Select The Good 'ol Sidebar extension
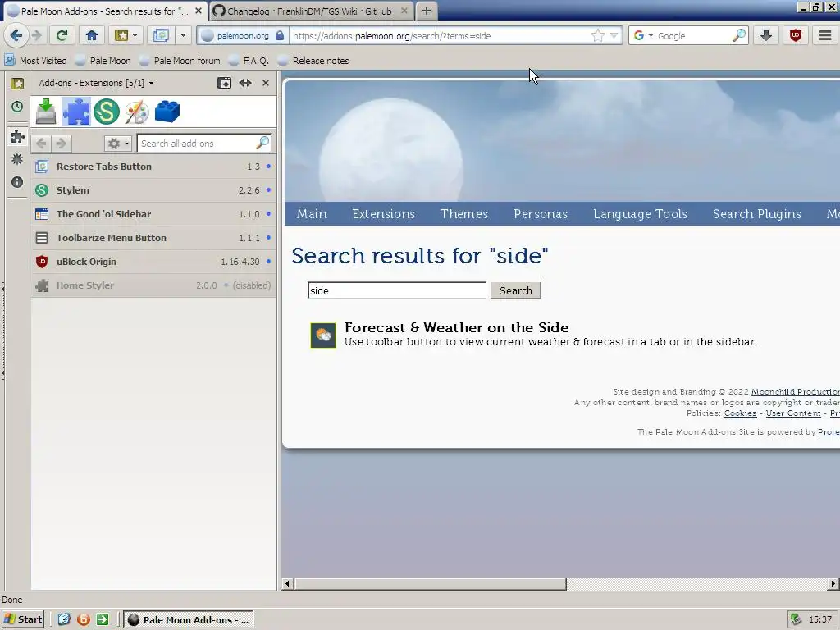This screenshot has width=840, height=630. (153, 214)
